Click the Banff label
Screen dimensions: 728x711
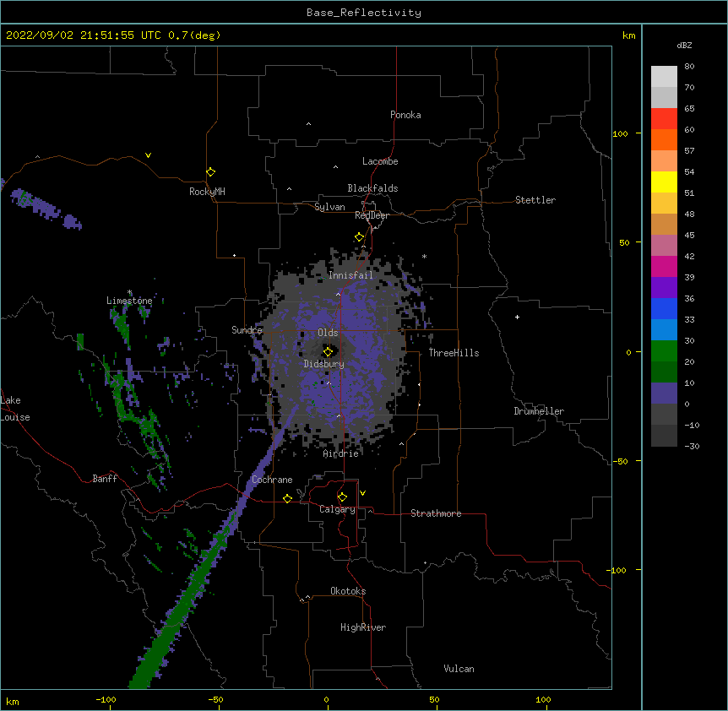pyautogui.click(x=105, y=479)
